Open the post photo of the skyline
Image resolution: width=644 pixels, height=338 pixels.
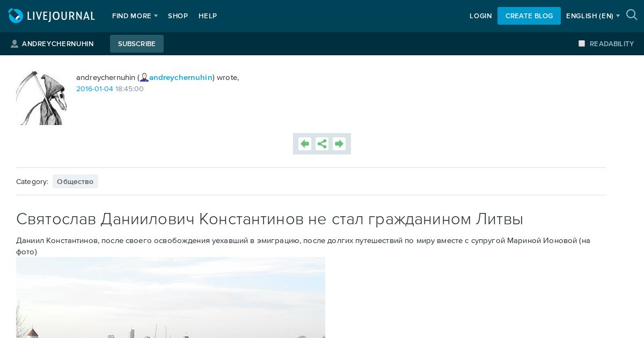pyautogui.click(x=171, y=297)
